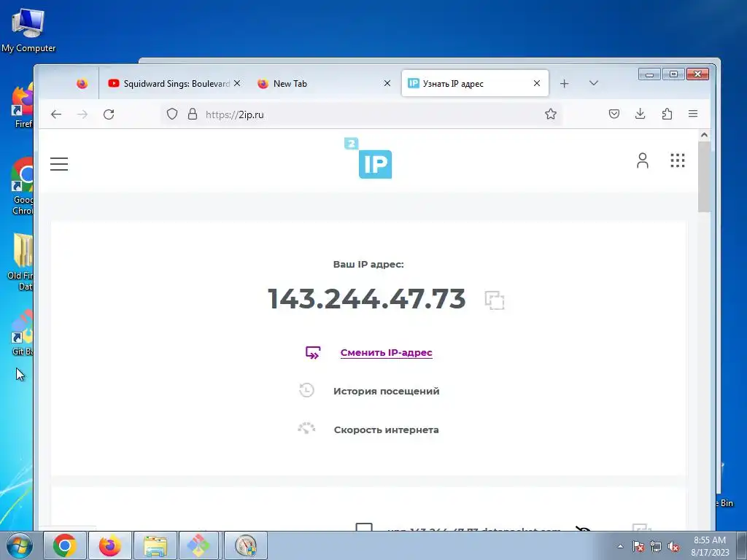Select the IP address text 143.244.47.73
Viewport: 747px width, 560px height.
click(366, 299)
